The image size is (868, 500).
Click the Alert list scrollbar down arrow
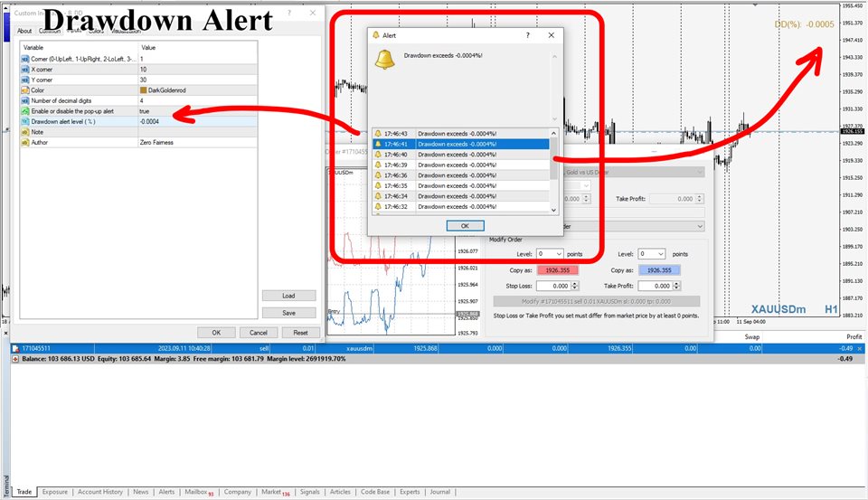553,210
